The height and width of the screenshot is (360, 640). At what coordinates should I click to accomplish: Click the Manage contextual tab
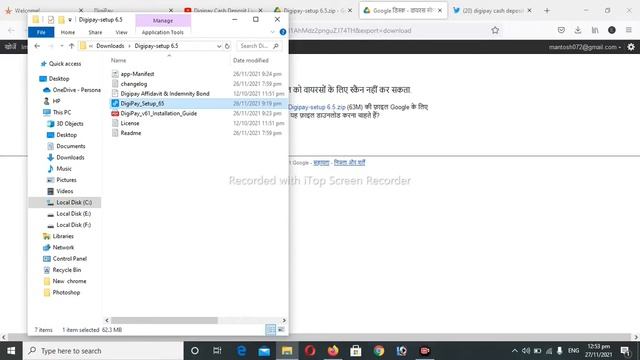(x=163, y=20)
